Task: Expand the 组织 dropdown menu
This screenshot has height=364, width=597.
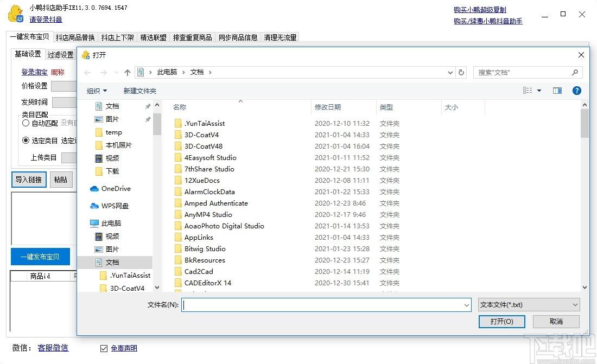Action: tap(97, 91)
